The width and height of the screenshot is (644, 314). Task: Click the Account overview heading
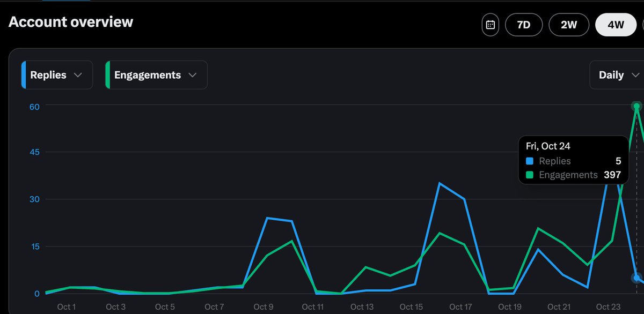point(70,22)
